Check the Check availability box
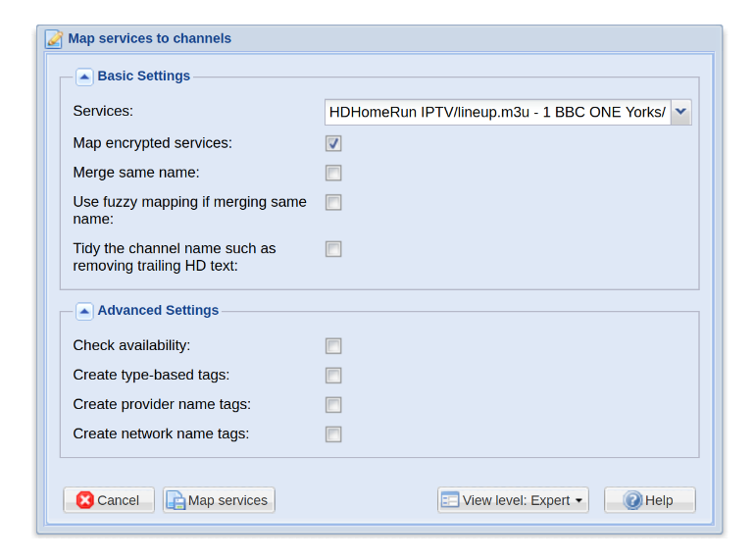 coord(334,346)
